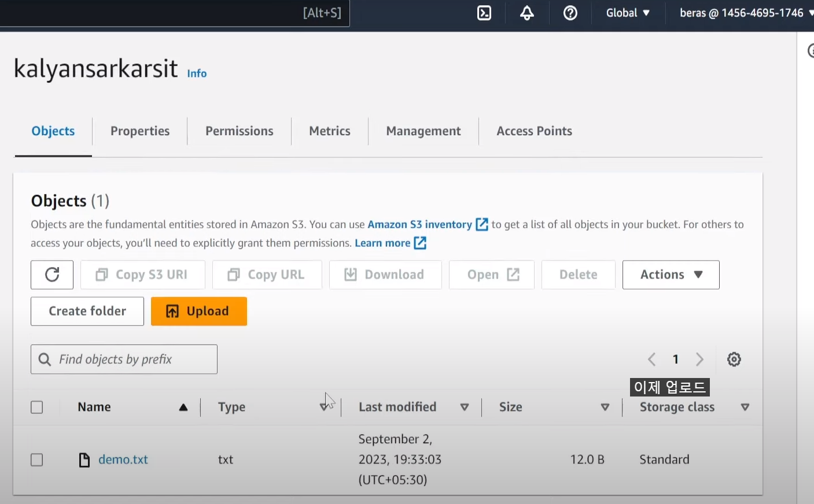Open the Global region dropdown
Image resolution: width=814 pixels, height=504 pixels.
click(x=628, y=13)
